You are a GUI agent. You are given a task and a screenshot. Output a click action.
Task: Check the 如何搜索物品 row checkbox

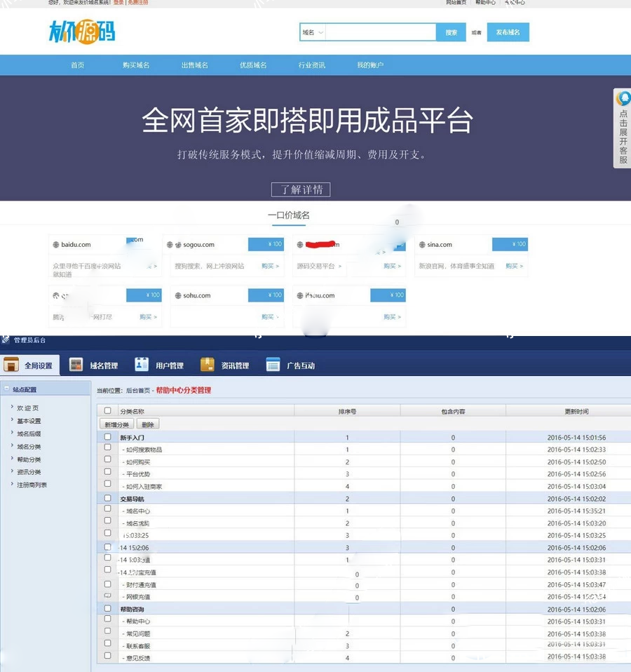click(107, 447)
